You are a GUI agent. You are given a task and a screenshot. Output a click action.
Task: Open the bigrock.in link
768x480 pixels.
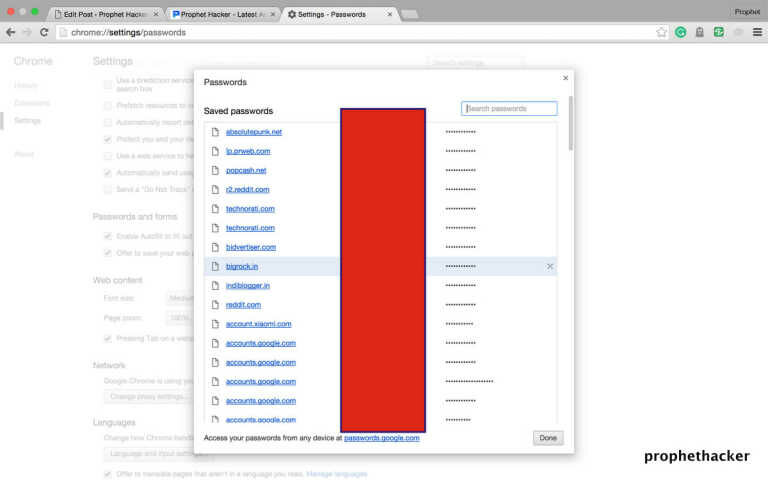[x=241, y=266]
